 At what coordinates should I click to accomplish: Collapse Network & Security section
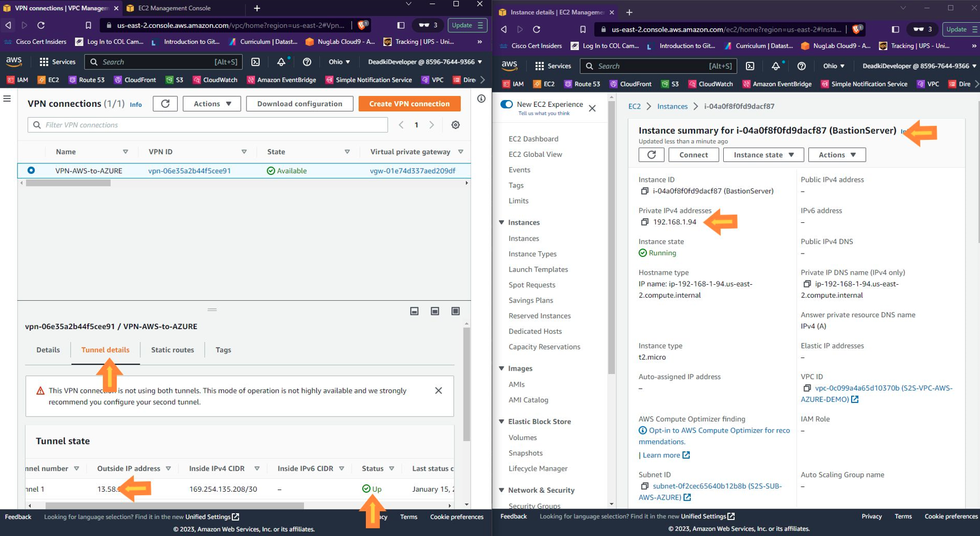coord(502,490)
